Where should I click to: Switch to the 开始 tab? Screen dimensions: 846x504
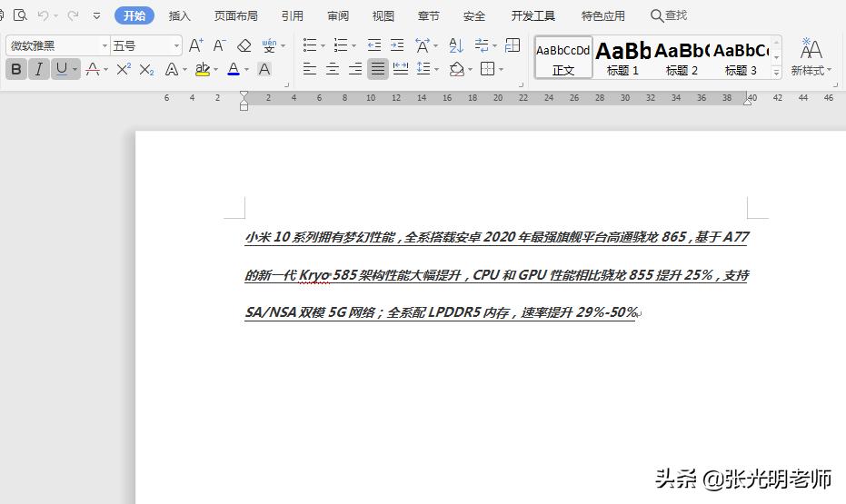coord(134,15)
